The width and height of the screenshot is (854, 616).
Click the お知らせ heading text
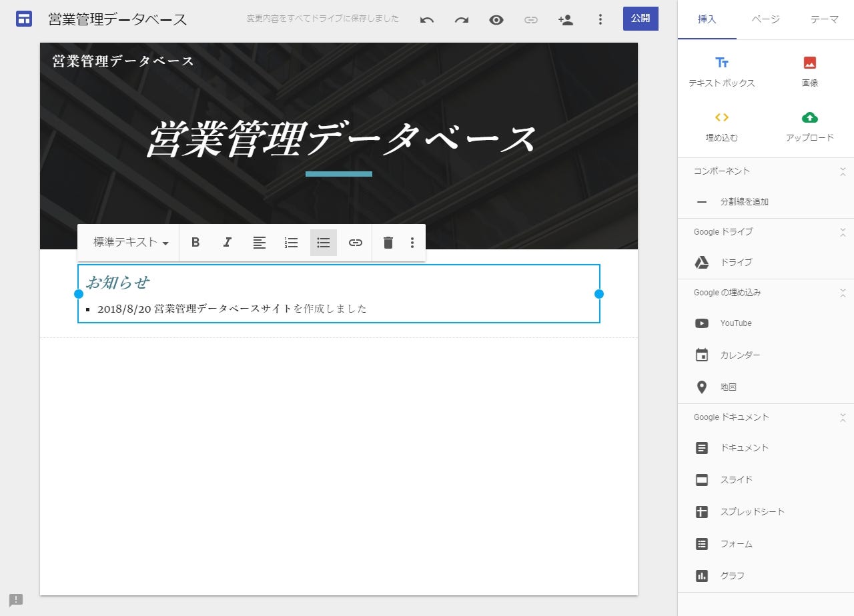pyautogui.click(x=117, y=283)
